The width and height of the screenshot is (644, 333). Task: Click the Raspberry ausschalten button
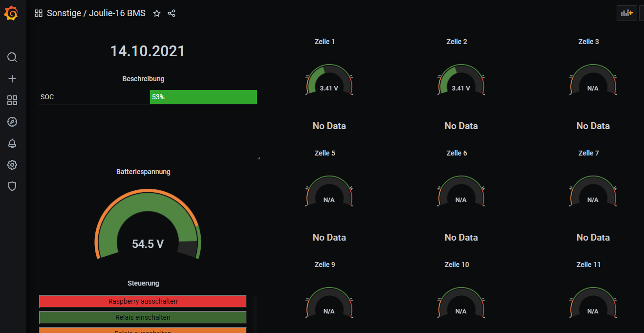pos(143,301)
